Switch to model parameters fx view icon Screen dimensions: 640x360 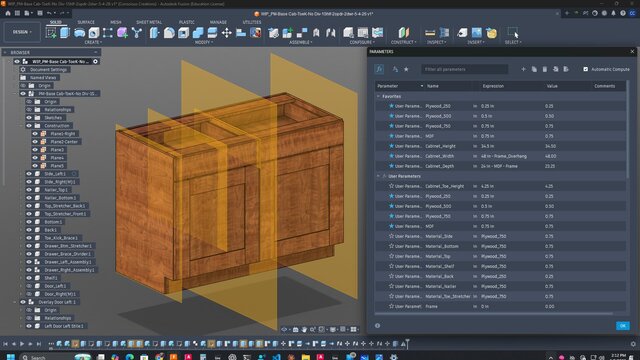tap(379, 69)
